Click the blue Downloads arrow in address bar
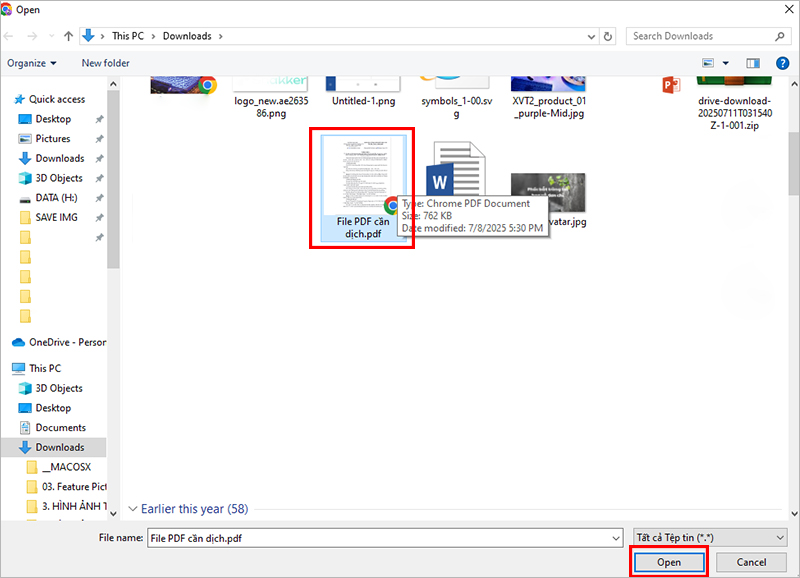800x578 pixels. [88, 36]
